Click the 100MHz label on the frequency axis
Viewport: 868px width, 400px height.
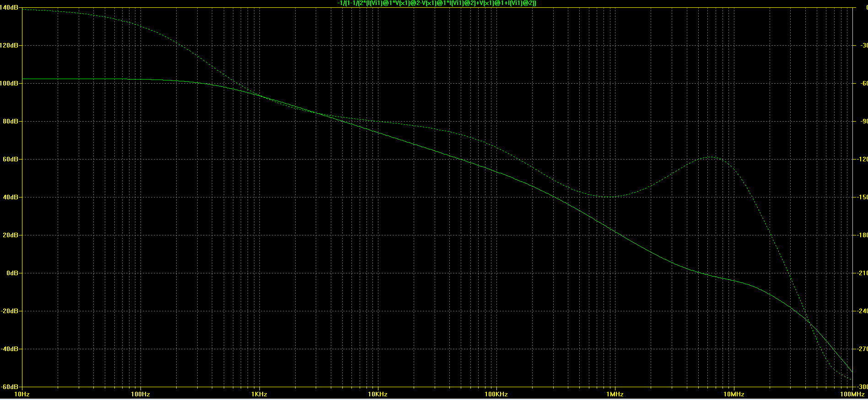pyautogui.click(x=852, y=394)
